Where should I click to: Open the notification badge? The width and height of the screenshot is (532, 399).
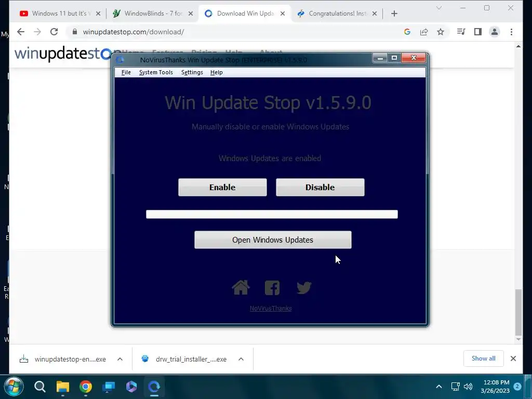517,387
